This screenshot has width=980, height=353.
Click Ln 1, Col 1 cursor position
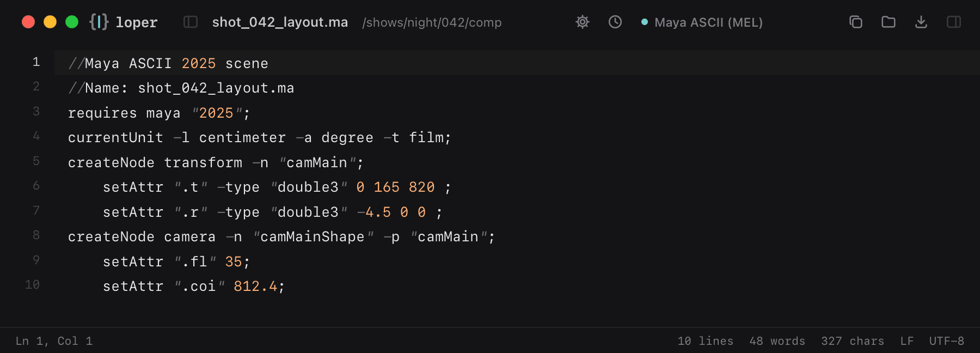[54, 341]
